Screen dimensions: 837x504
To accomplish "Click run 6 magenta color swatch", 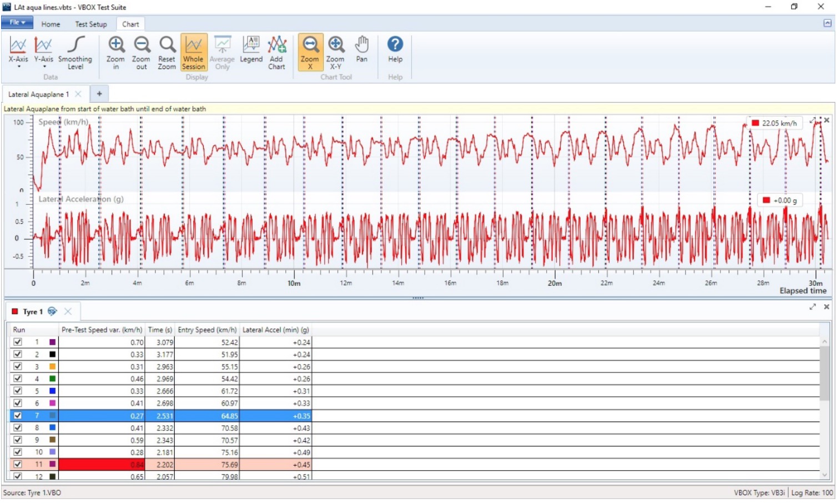I will 52,403.
